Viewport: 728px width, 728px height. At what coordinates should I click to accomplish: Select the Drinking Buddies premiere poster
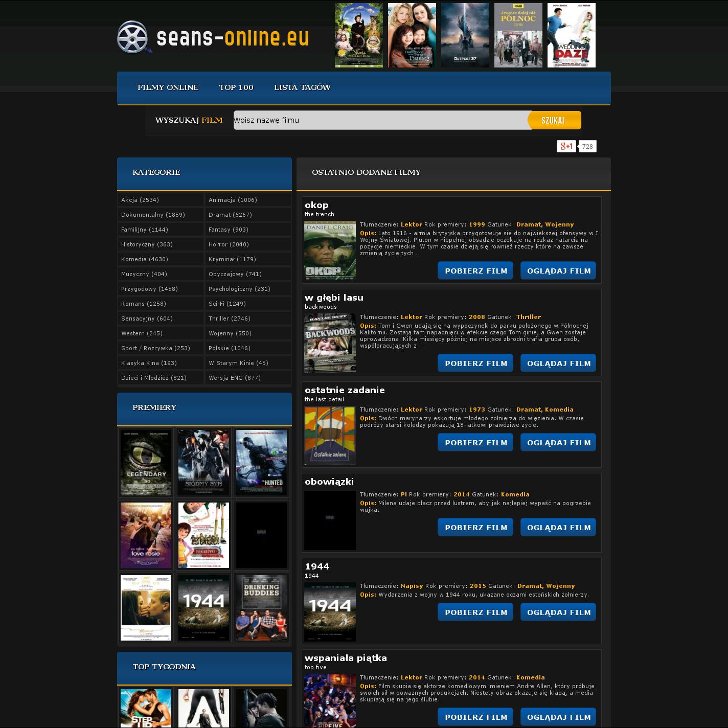click(x=261, y=608)
